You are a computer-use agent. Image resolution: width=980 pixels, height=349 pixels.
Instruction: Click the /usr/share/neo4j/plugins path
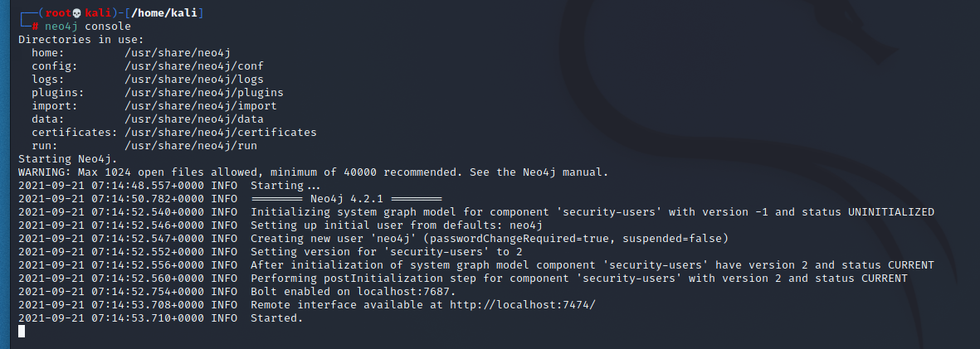coord(204,92)
